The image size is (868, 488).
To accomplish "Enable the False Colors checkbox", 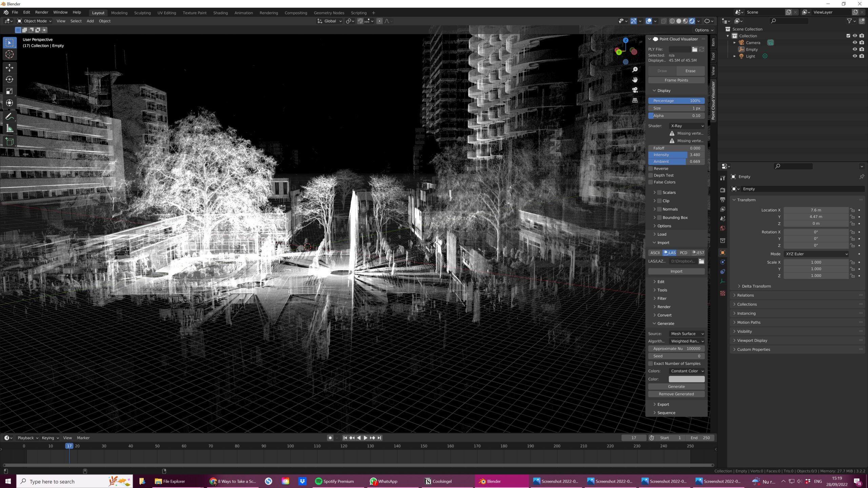I will (651, 182).
